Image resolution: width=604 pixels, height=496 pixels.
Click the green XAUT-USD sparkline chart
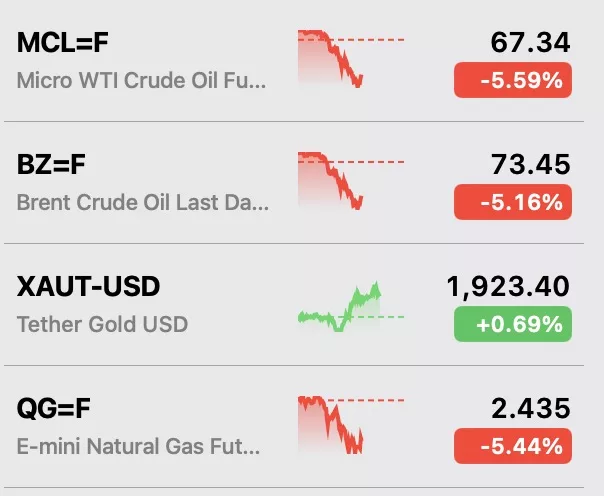click(x=351, y=307)
